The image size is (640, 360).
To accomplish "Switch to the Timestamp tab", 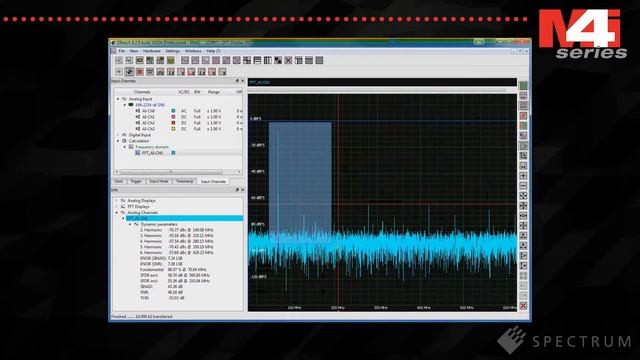I will pos(184,181).
